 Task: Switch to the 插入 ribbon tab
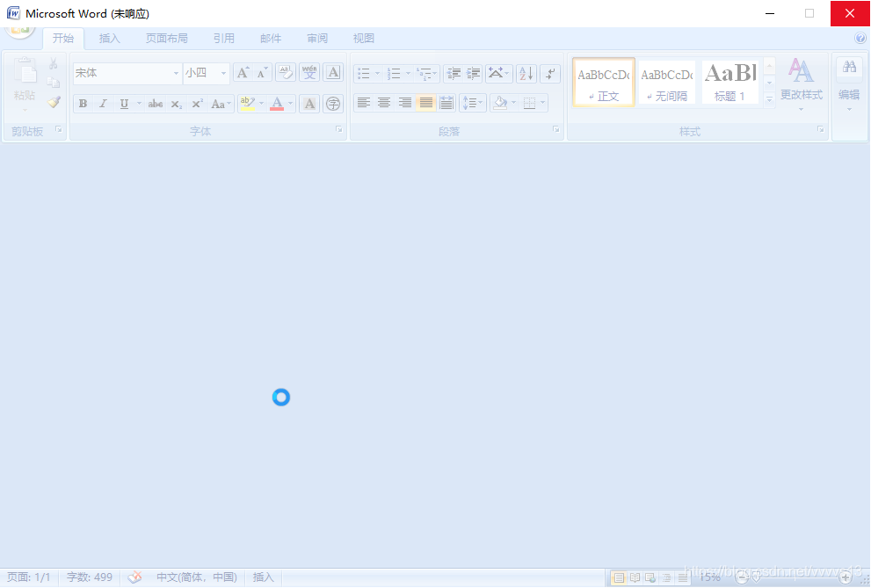pyautogui.click(x=109, y=38)
